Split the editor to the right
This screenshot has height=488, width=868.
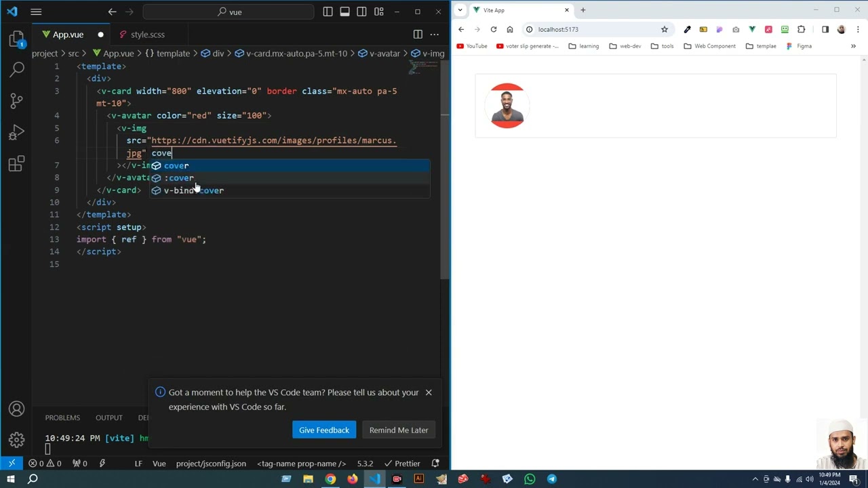tap(418, 35)
